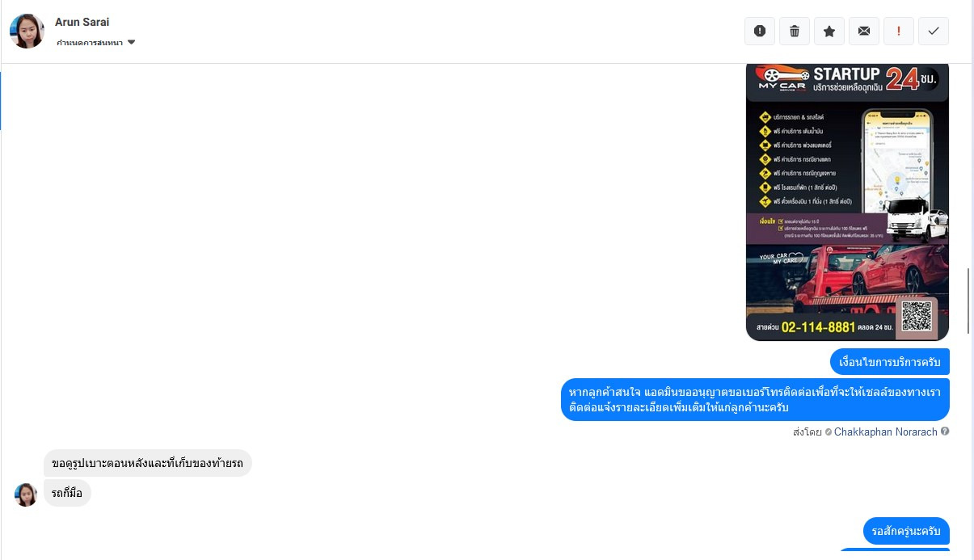This screenshot has width=974, height=560.
Task: Select the รอสักครู่นะครับ message bubble
Action: click(x=906, y=532)
